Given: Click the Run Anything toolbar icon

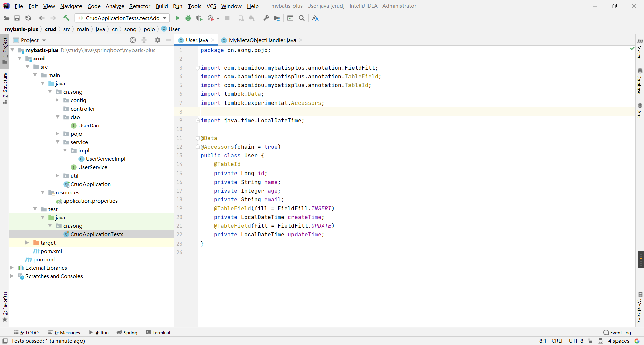Looking at the screenshot, I should 290,18.
